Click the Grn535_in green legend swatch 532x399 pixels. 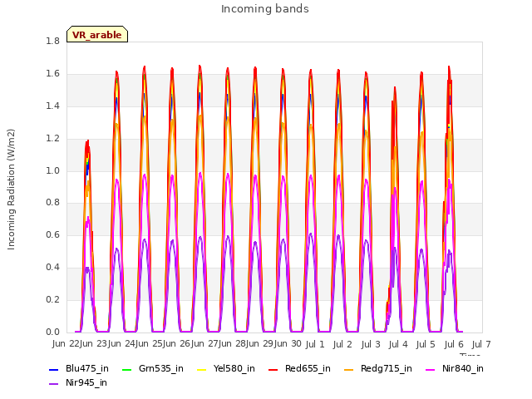pyautogui.click(x=126, y=369)
